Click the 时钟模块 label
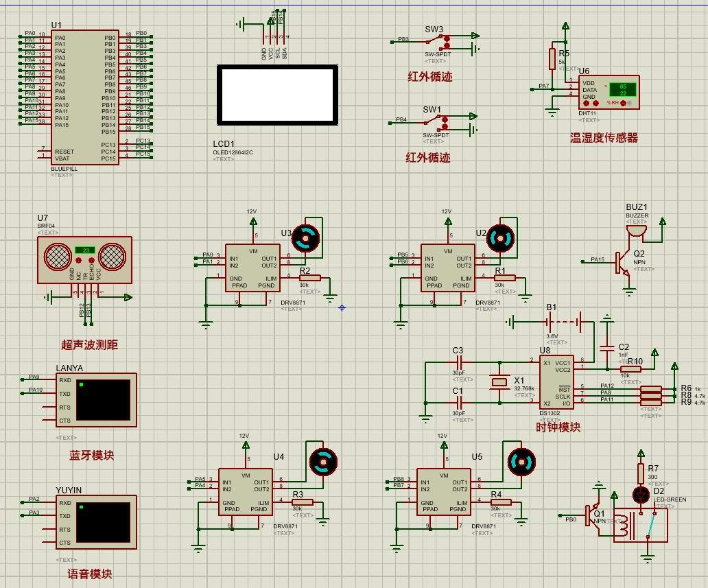 (558, 427)
